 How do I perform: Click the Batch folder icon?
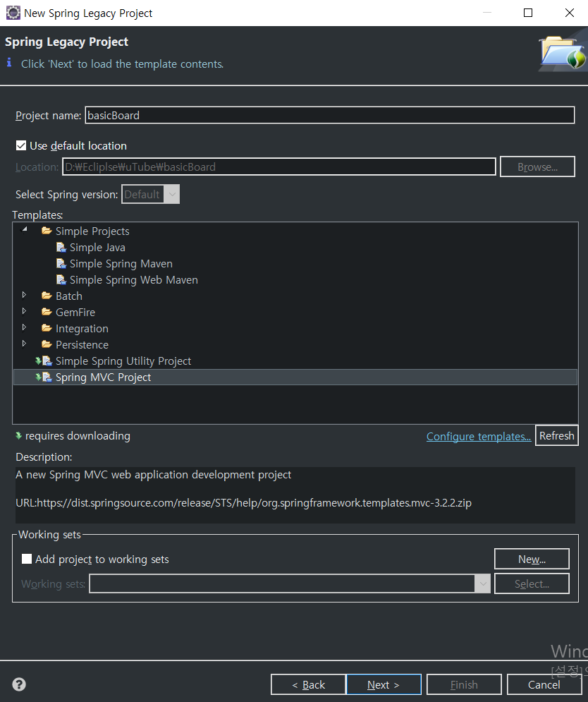(x=47, y=296)
